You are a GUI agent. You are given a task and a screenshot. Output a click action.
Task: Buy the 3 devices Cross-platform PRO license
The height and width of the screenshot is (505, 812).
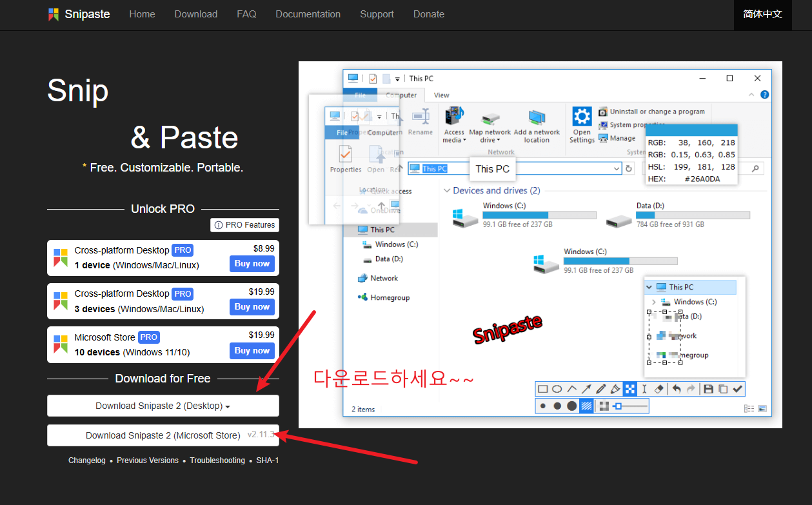click(x=252, y=307)
